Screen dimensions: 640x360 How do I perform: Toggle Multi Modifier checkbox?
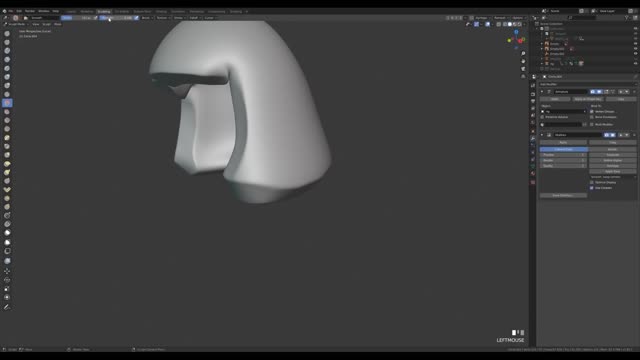click(x=591, y=124)
